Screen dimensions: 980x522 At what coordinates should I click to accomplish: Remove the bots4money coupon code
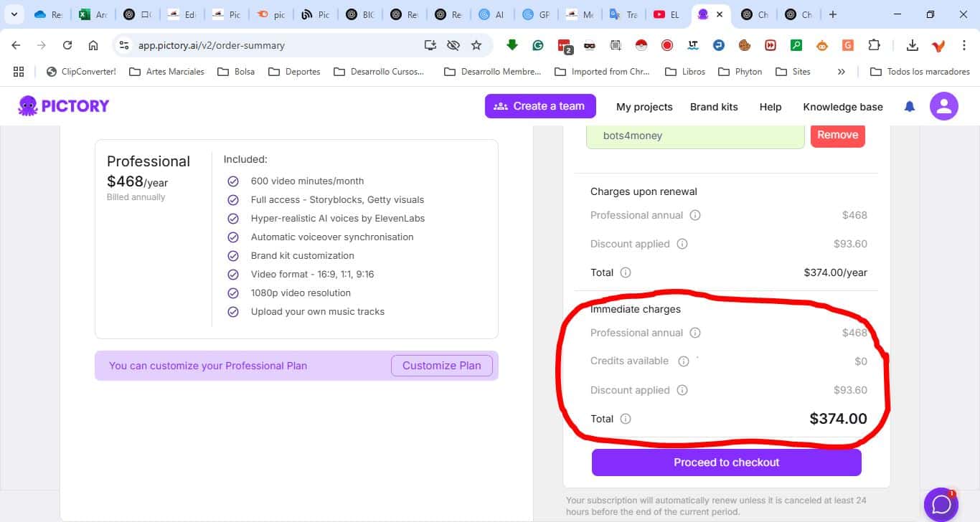(x=837, y=135)
